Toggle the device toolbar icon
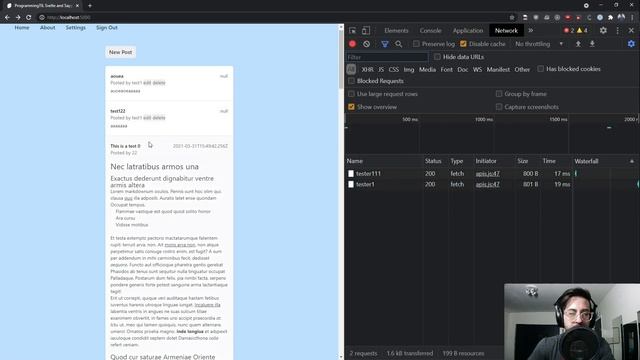The image size is (640, 360). (x=366, y=31)
